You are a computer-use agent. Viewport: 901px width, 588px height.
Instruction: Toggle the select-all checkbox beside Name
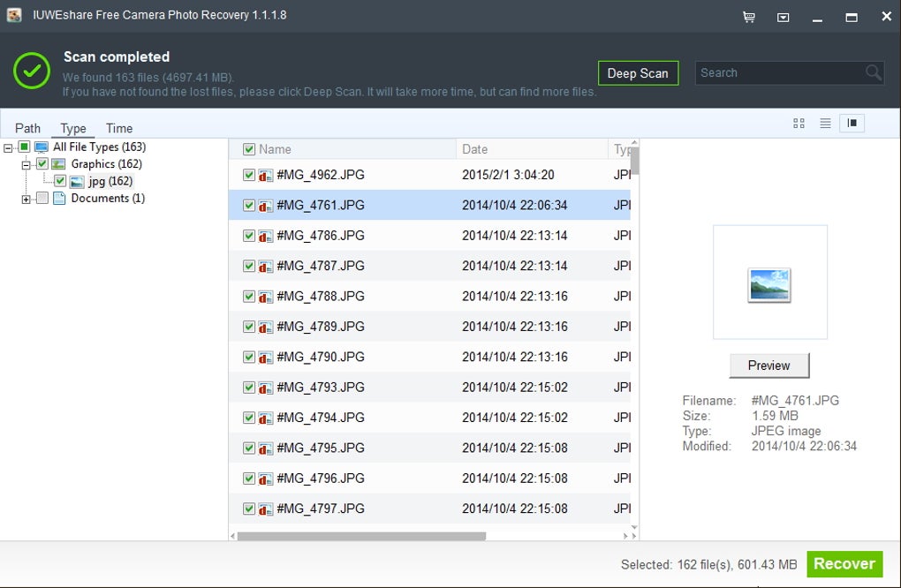pos(249,149)
